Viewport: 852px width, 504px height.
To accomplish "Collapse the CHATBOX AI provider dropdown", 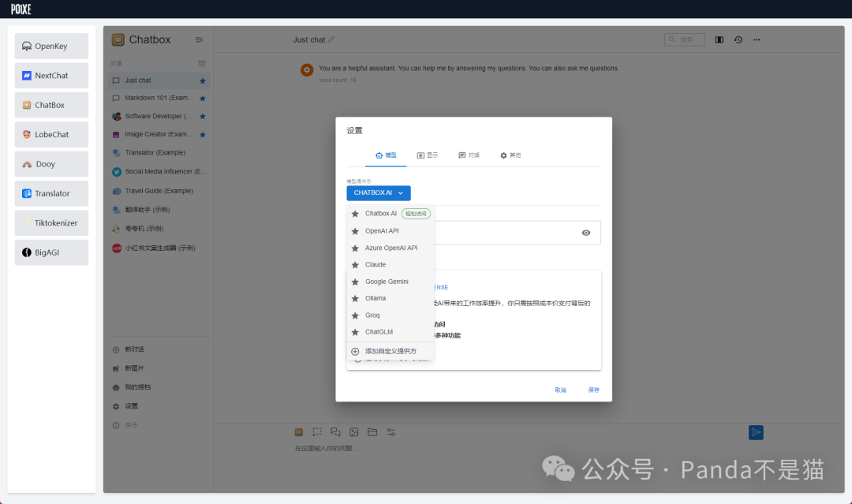I will coord(379,192).
